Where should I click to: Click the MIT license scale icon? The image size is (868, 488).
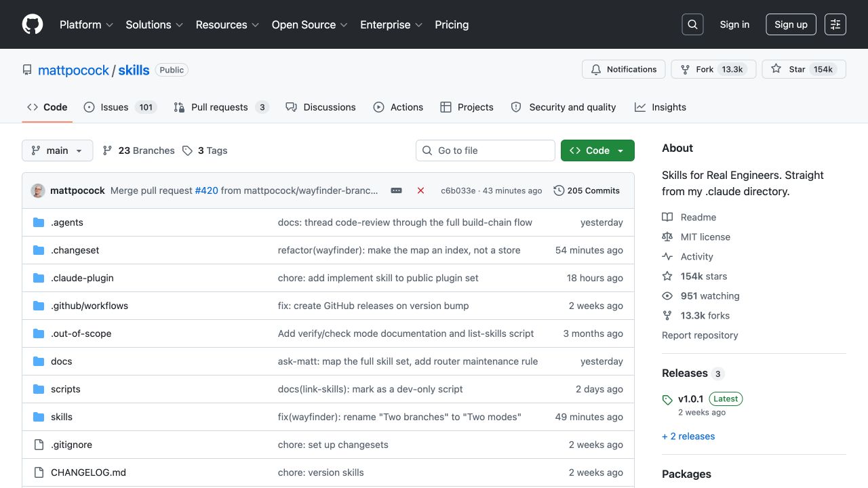[x=667, y=237]
